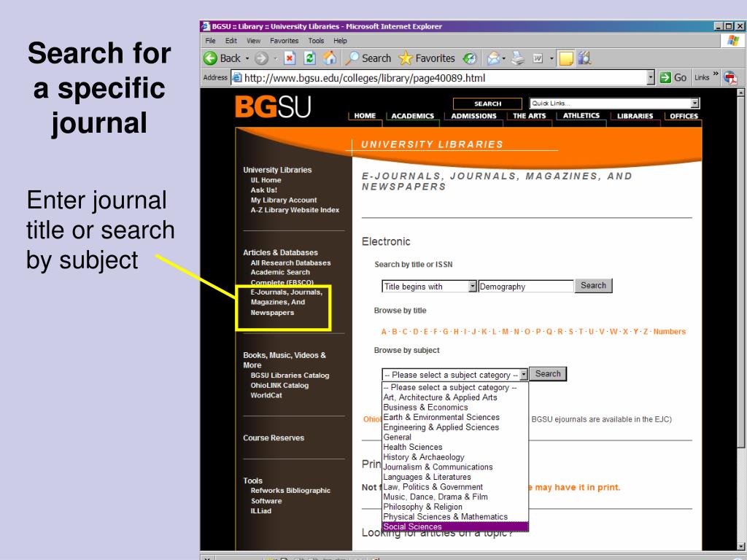The image size is (747, 560).
Task: Click the yellow Discuss note icon
Action: [x=566, y=58]
